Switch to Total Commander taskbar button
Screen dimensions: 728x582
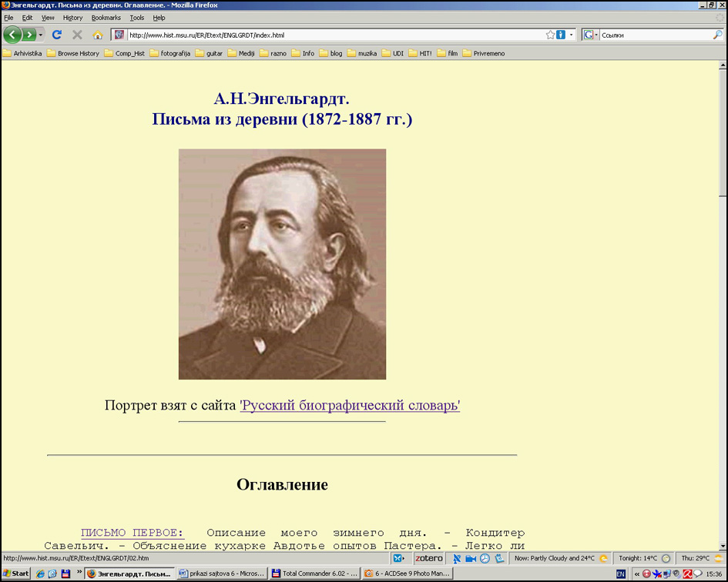click(x=315, y=574)
